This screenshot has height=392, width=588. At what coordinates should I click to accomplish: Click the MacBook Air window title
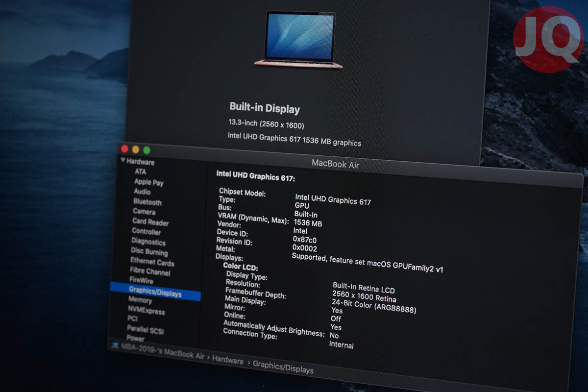tap(335, 165)
